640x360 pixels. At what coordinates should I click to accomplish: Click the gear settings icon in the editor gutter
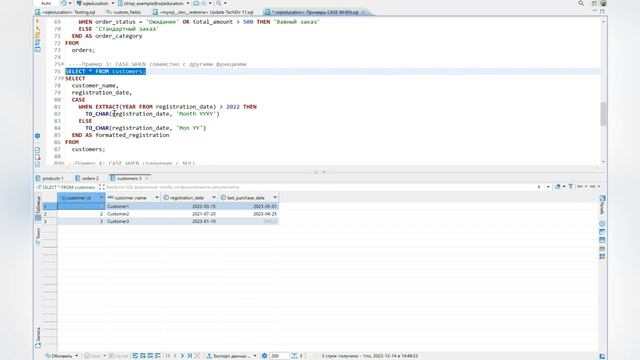[38, 136]
